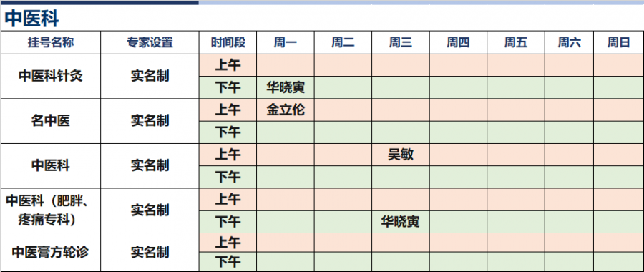The image size is (644, 272).
Task: Click the 周三 column header
Action: 401,42
